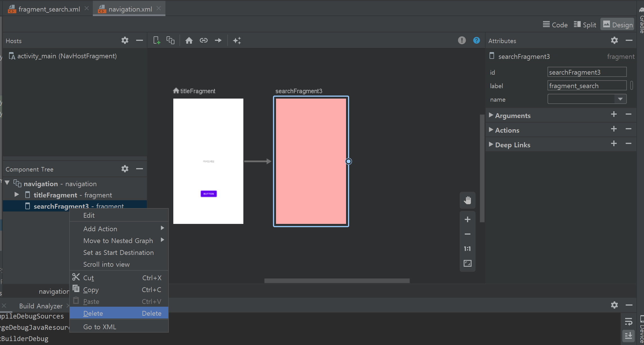Screen dimensions: 644x345
Task: Open the help question mark icon
Action: coord(476,41)
